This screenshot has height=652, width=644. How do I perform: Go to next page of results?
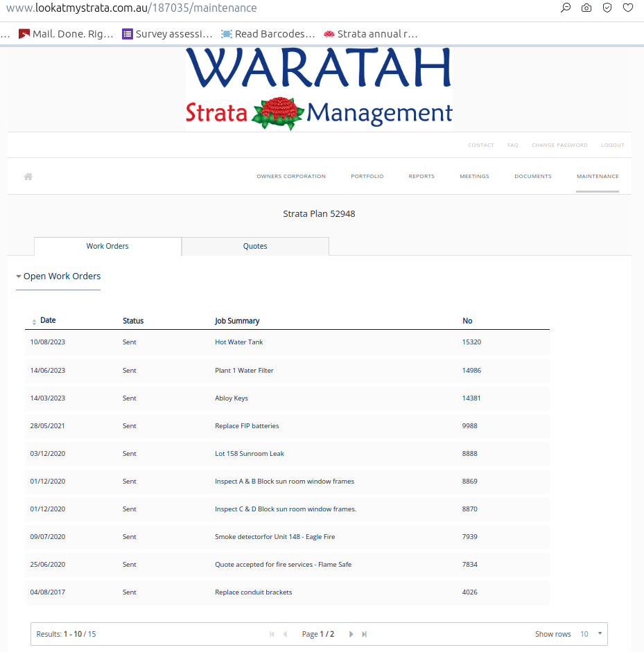coord(351,634)
